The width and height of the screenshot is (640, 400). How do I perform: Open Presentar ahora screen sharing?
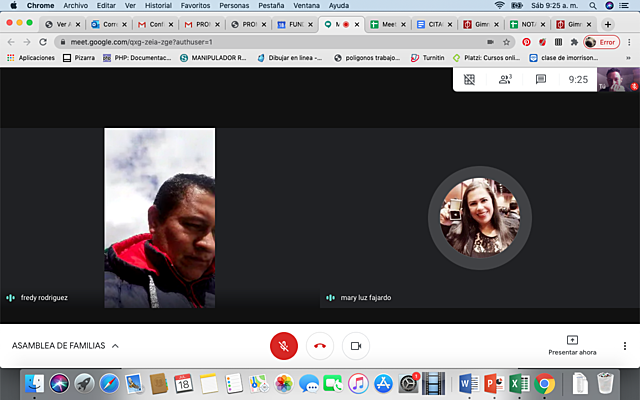tap(572, 345)
